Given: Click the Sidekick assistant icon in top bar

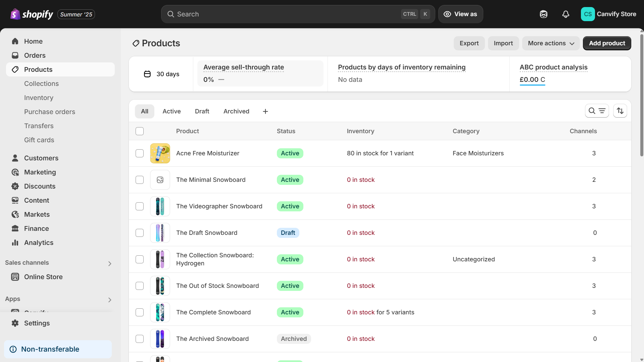Looking at the screenshot, I should 543,14.
